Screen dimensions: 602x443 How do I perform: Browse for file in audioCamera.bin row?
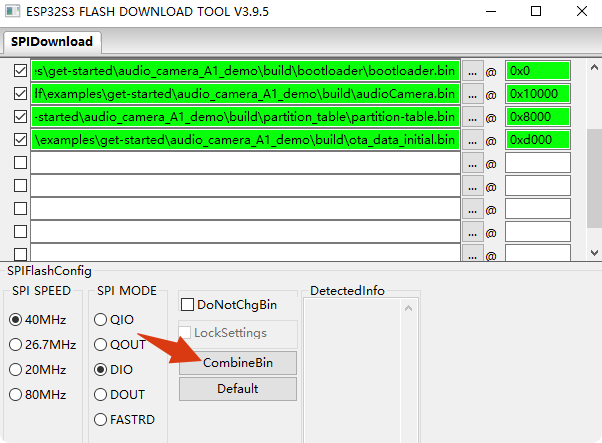pos(473,94)
